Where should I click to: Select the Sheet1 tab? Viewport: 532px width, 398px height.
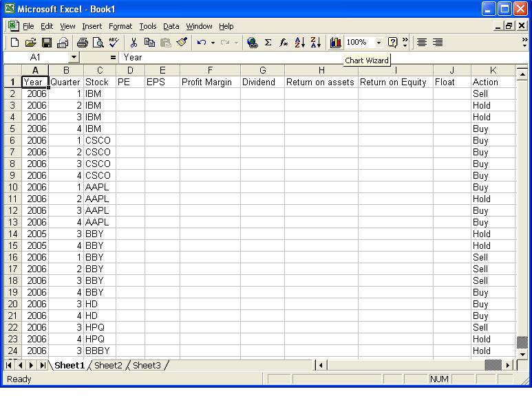pyautogui.click(x=70, y=366)
